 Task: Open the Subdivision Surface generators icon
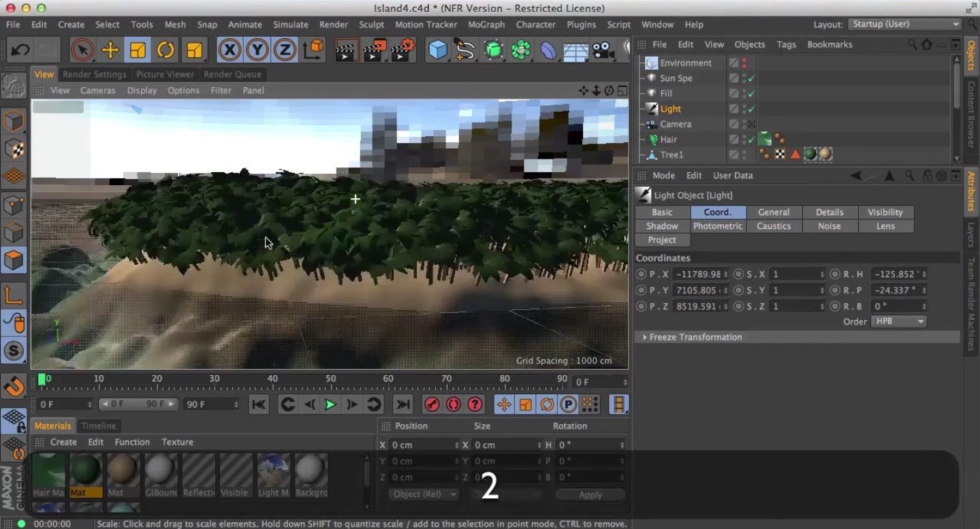(494, 50)
